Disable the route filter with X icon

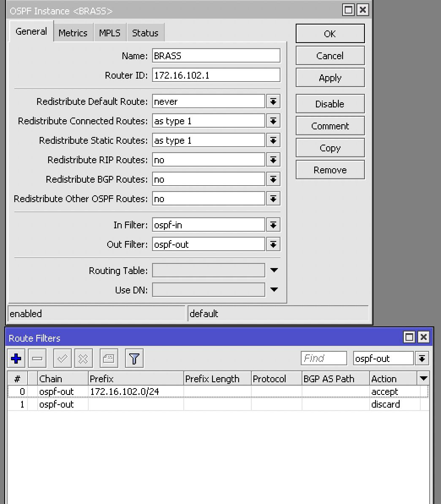point(84,359)
